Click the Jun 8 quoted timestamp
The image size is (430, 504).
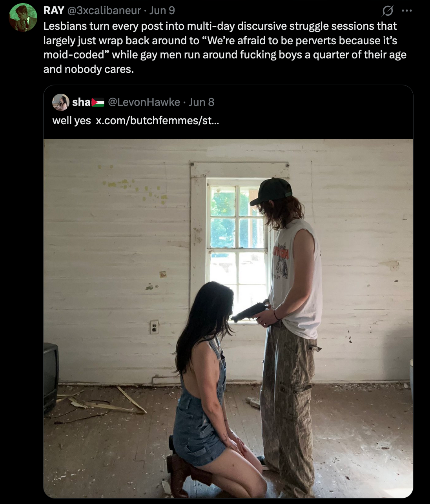click(x=202, y=102)
